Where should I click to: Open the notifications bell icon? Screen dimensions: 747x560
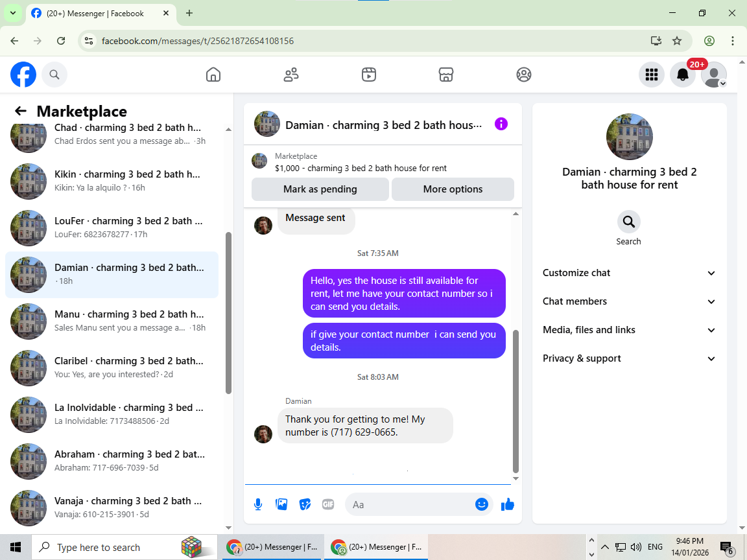pyautogui.click(x=683, y=75)
